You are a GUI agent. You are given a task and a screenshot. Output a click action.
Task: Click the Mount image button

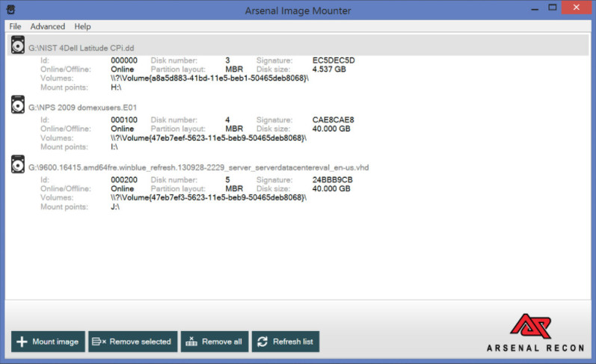[x=48, y=342]
